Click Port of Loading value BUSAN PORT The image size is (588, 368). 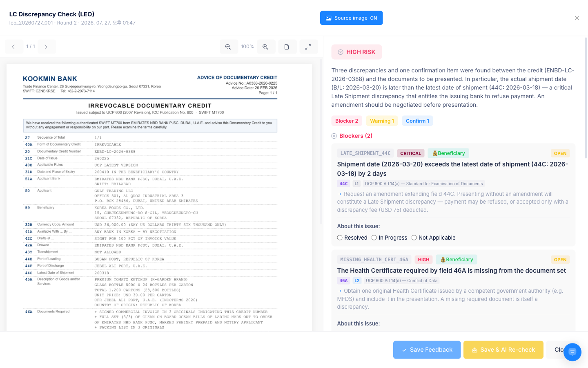[129, 259]
